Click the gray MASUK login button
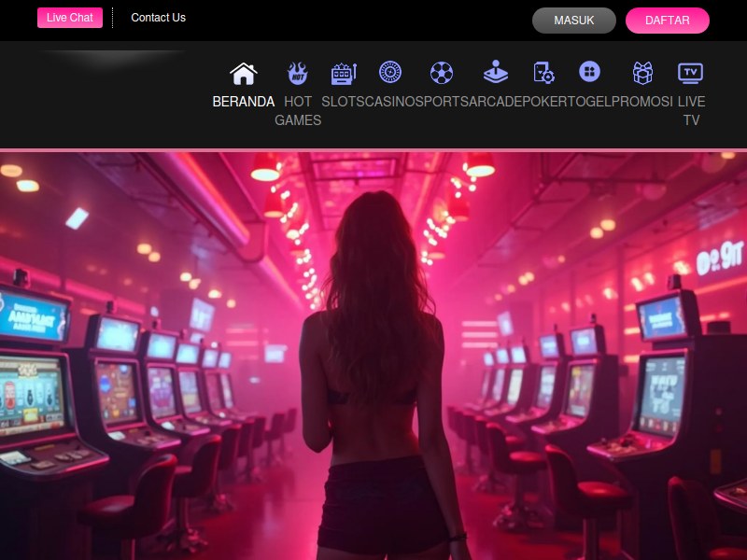747x560 pixels. coord(573,21)
